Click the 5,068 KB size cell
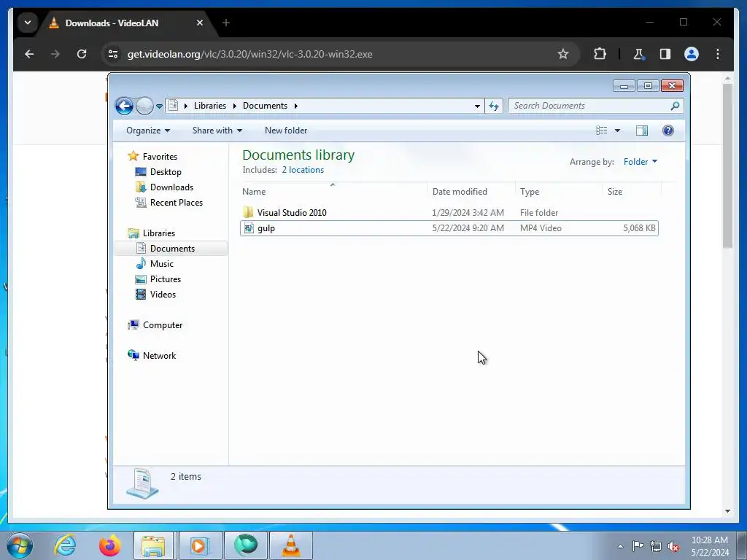Viewport: 747px width, 560px height. click(x=639, y=228)
